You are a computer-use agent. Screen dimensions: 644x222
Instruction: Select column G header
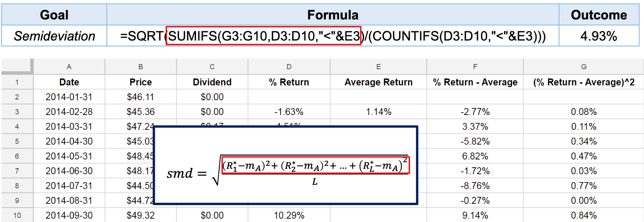coord(583,67)
